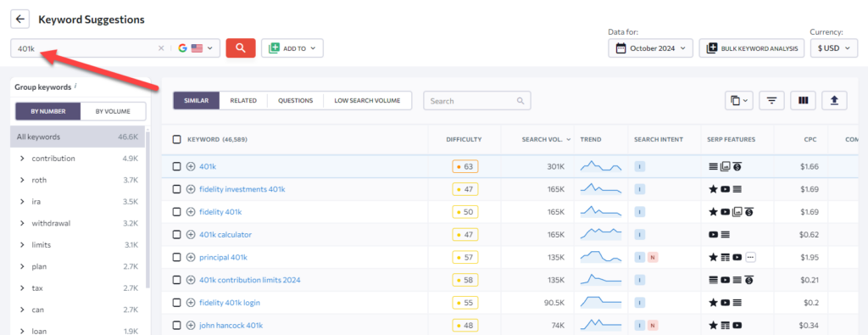This screenshot has height=335, width=868.
Task: Check the principal 401k row checkbox
Action: point(176,258)
